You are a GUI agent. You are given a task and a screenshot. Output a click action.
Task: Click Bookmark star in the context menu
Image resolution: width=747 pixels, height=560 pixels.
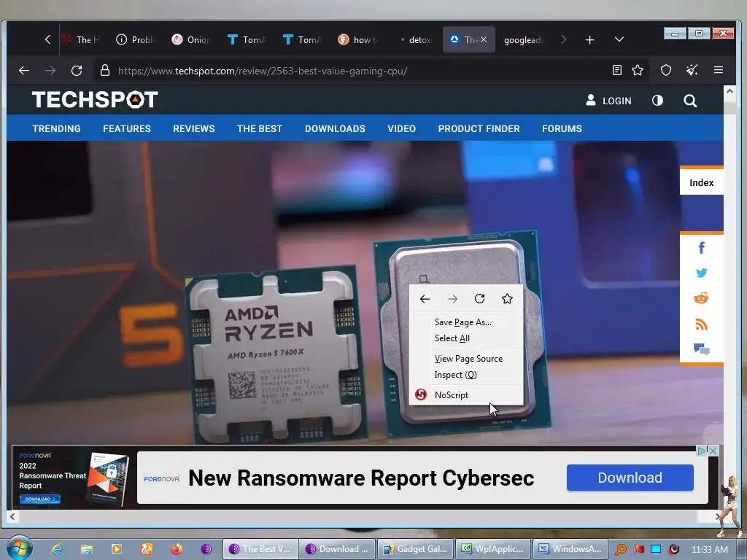click(x=508, y=298)
